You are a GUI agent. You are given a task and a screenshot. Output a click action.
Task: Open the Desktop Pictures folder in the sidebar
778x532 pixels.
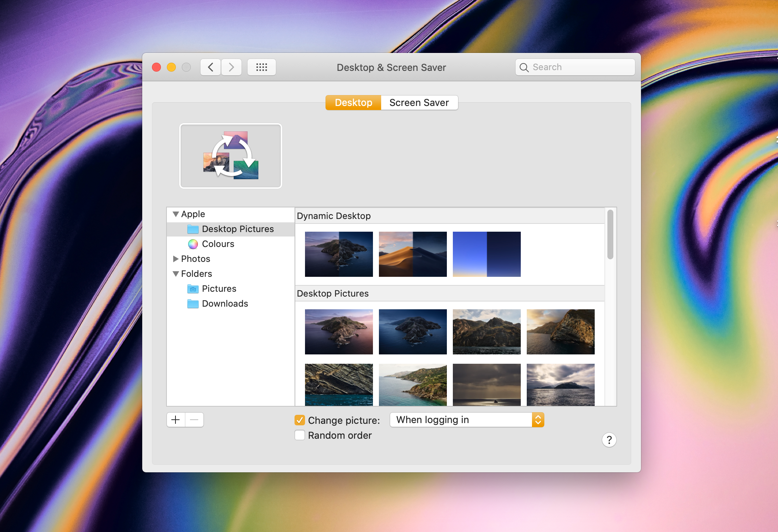(x=237, y=229)
